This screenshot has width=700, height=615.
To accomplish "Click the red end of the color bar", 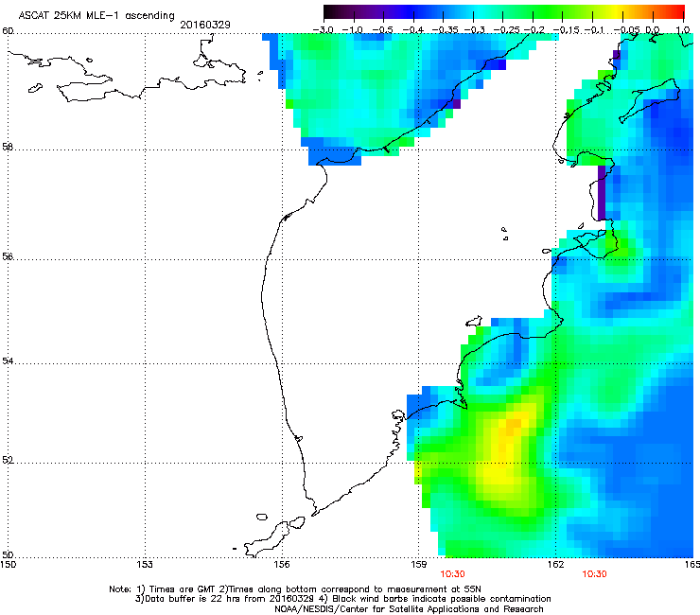I will point(679,12).
